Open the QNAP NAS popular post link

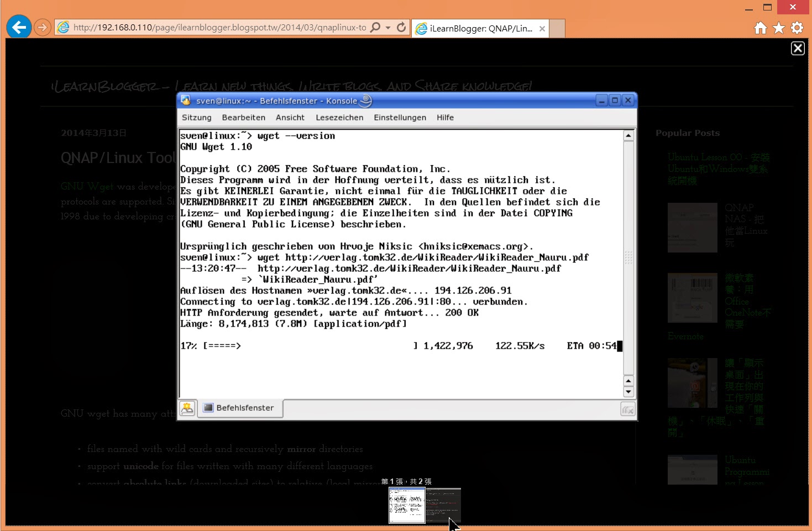click(x=746, y=225)
